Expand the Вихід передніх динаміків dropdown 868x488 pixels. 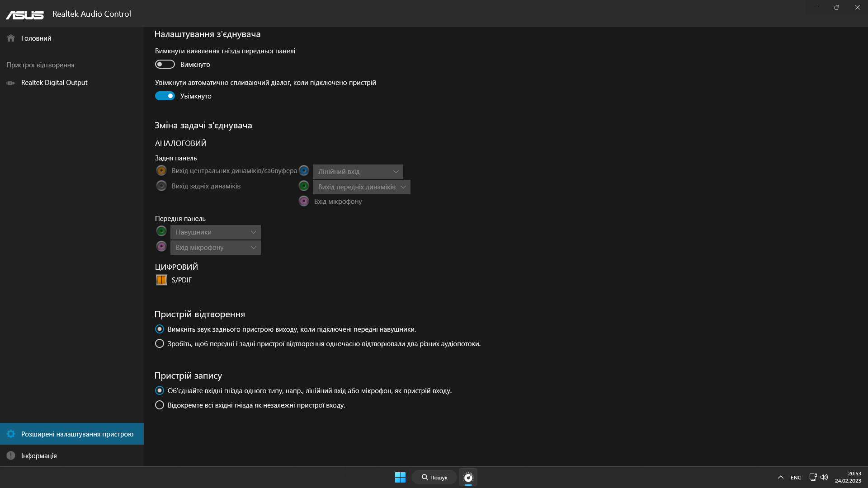[x=361, y=187]
